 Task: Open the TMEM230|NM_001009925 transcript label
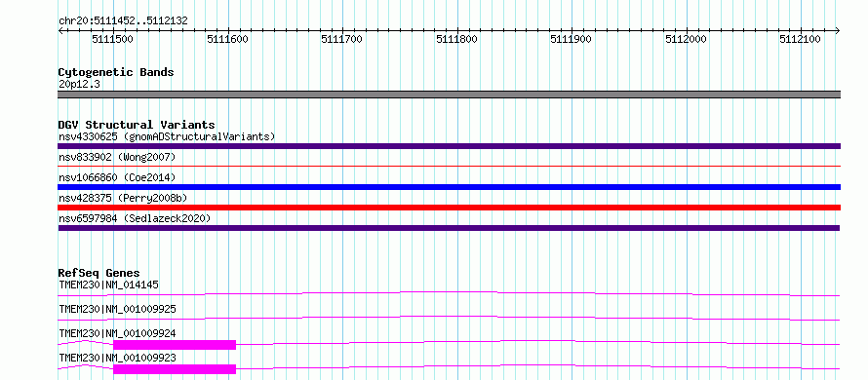117,309
